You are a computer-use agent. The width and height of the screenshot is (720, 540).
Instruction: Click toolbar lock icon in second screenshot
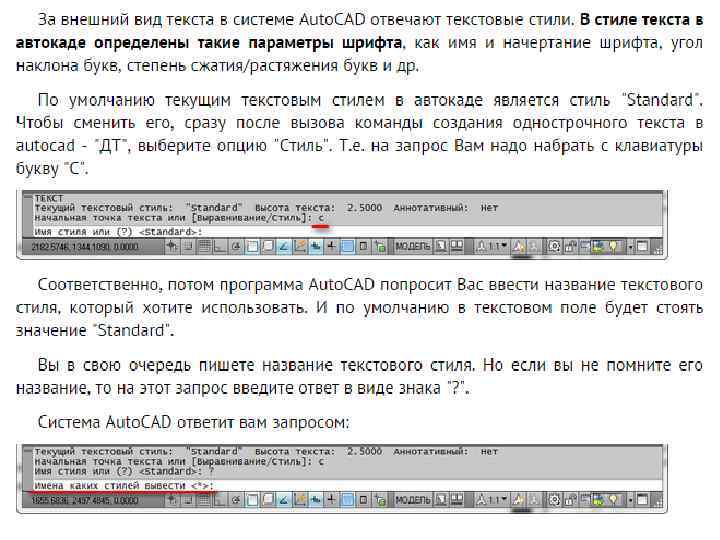[x=570, y=500]
